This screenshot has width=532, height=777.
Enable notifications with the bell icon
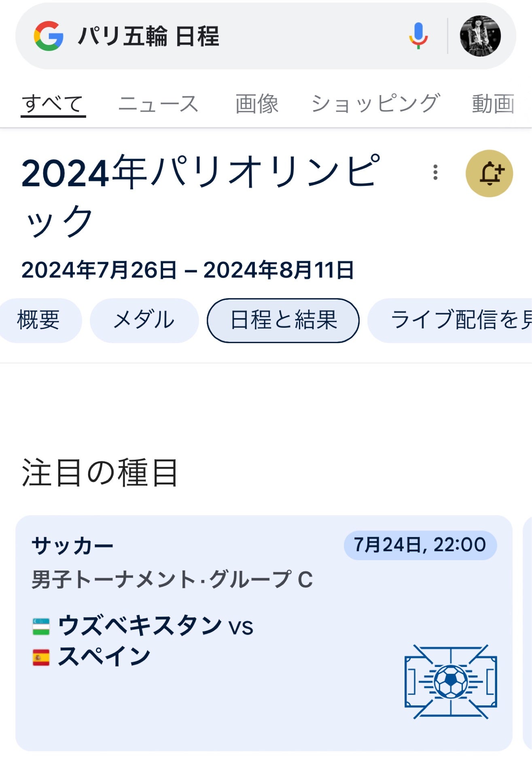click(x=490, y=174)
